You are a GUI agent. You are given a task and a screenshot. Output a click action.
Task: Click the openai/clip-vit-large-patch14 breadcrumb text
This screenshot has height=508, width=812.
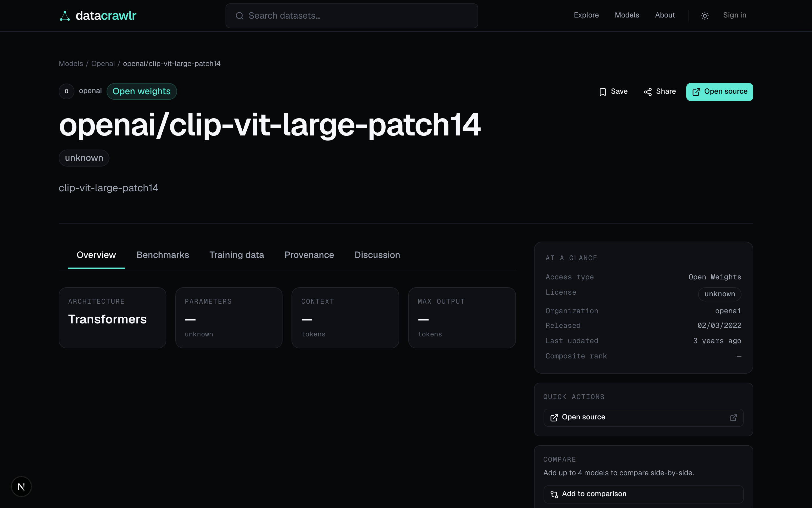[x=172, y=63]
